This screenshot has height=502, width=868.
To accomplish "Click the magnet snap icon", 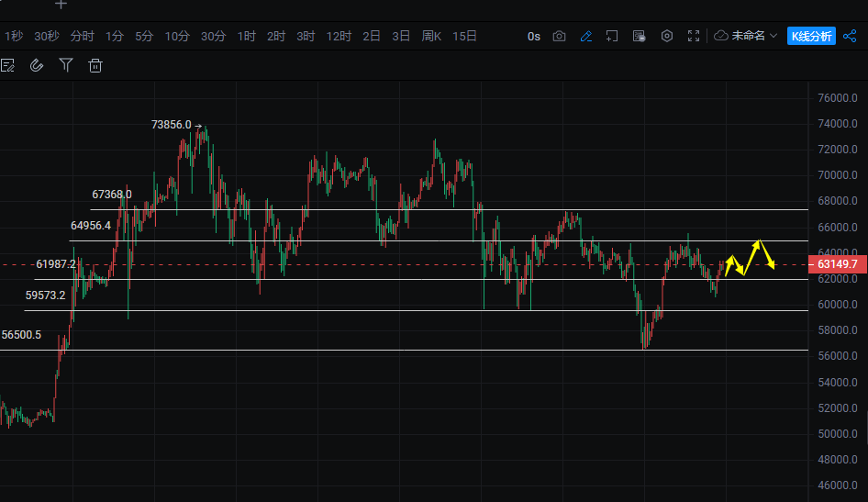I will 37,65.
